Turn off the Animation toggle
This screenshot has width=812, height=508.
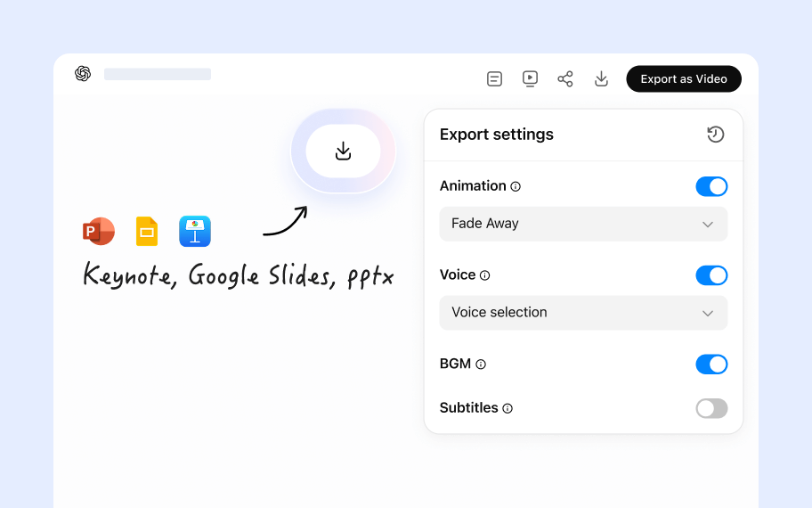coord(711,186)
